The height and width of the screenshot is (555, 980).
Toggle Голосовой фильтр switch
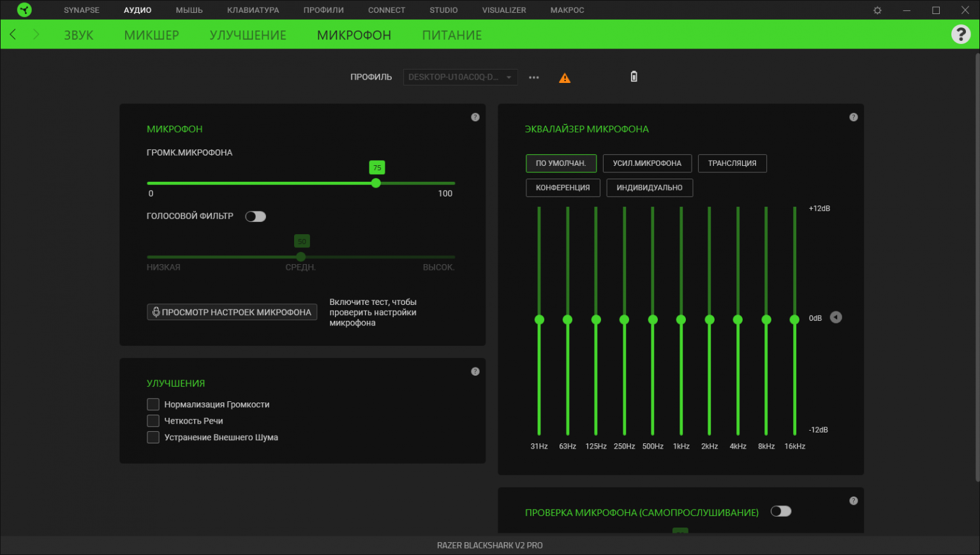[x=255, y=216]
